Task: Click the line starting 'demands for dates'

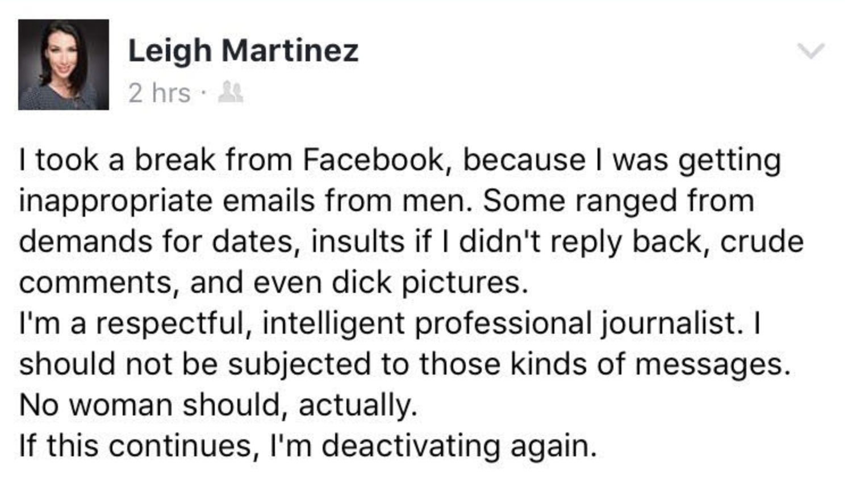Action: tap(411, 242)
